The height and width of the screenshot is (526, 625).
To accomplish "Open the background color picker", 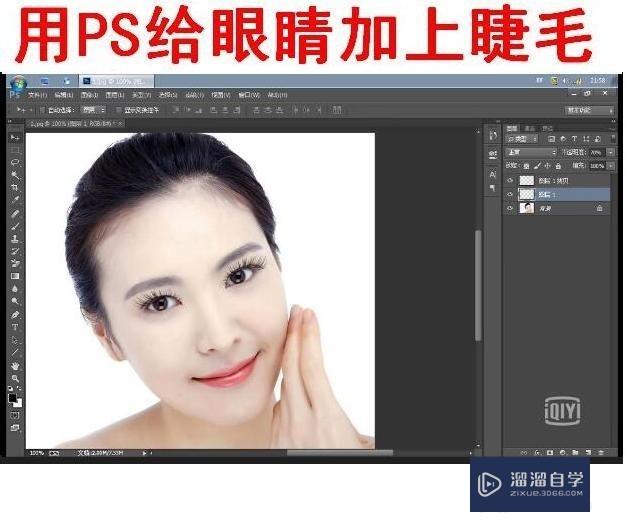I will 18,403.
